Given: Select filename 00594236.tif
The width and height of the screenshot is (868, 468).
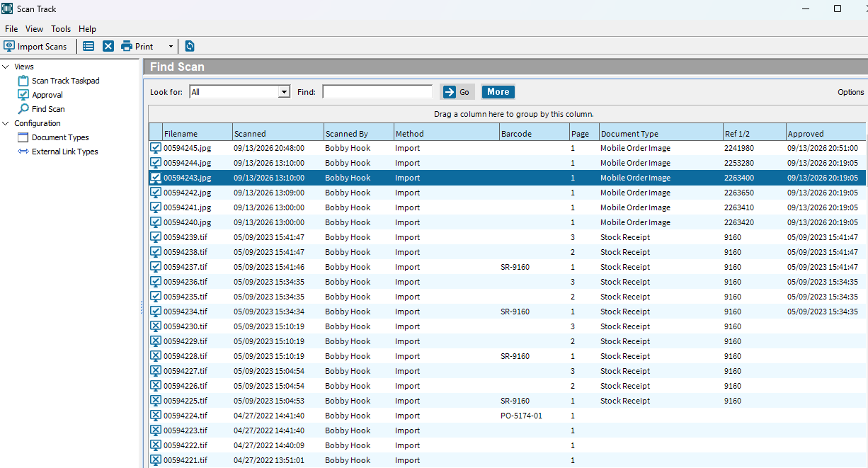Looking at the screenshot, I should (185, 282).
